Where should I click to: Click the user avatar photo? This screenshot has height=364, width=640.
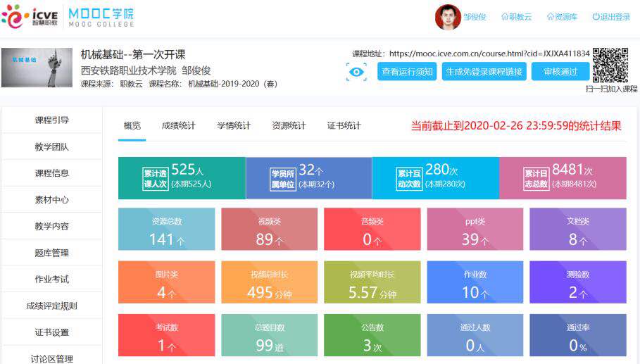point(447,17)
